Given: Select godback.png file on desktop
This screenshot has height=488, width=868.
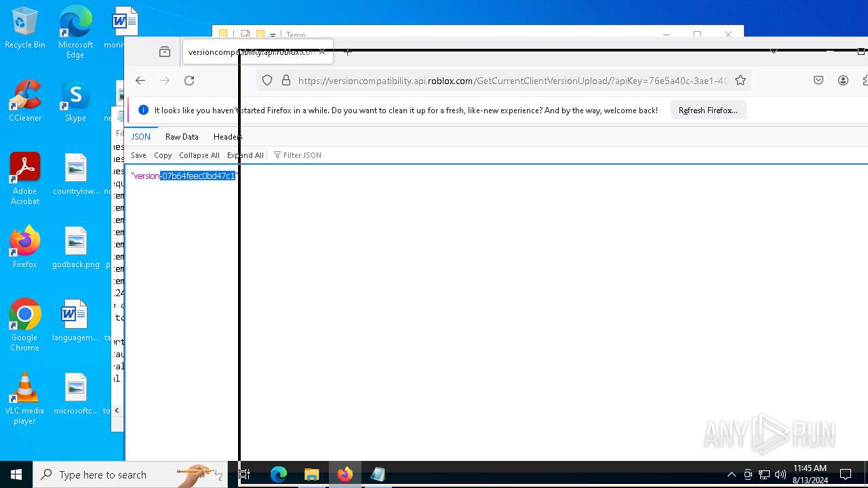Looking at the screenshot, I should pyautogui.click(x=76, y=247).
